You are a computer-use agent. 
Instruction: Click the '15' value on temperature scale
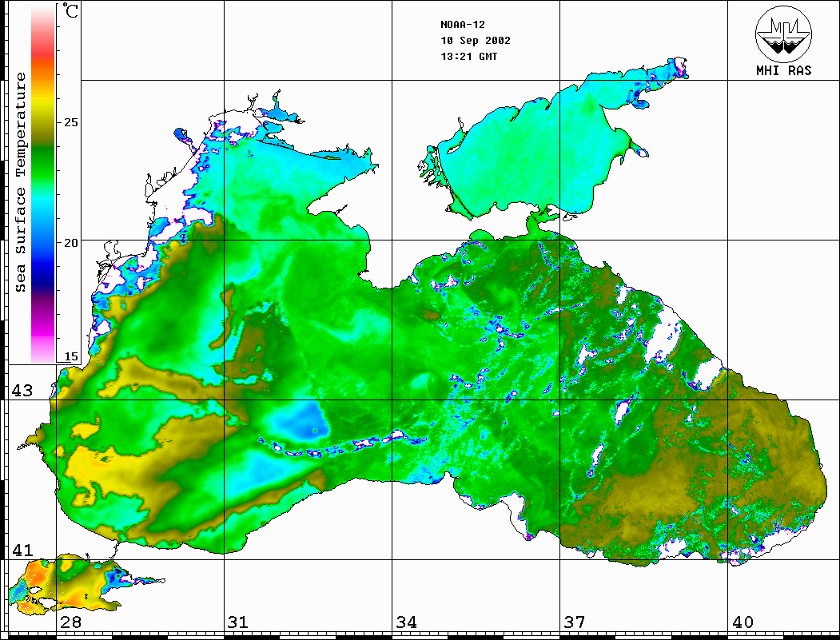[70, 356]
